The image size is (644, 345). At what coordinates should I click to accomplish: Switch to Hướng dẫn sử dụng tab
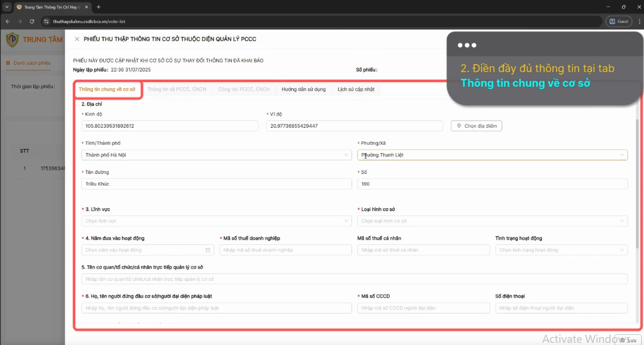(x=304, y=89)
